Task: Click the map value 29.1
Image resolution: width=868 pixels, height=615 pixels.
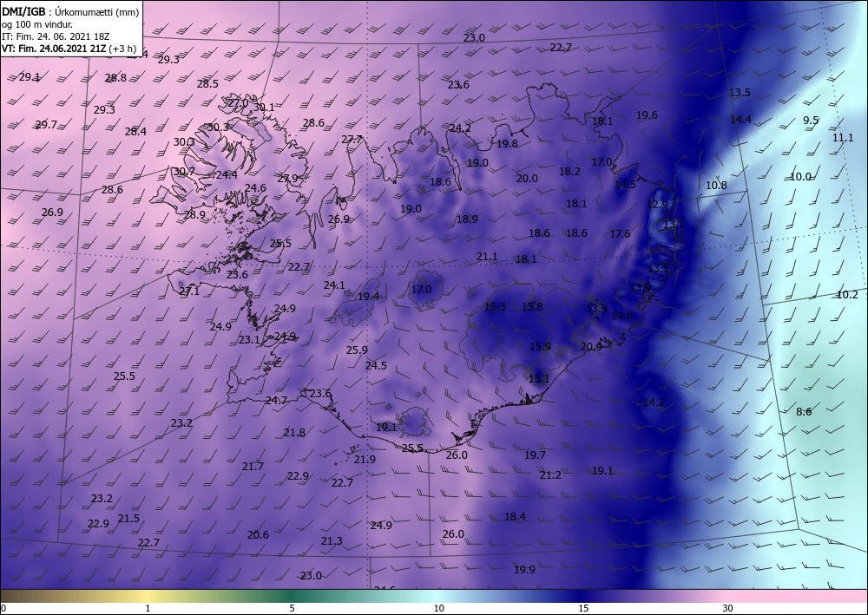Action: point(30,77)
